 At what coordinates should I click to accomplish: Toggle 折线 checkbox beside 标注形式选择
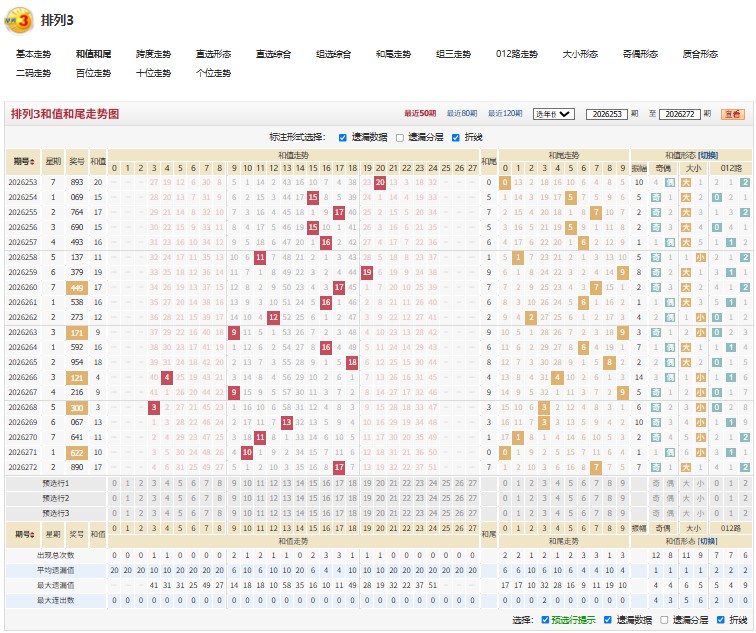(x=456, y=138)
